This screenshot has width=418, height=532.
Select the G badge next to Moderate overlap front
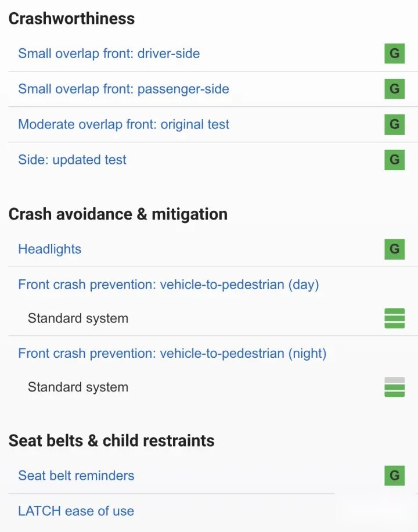(394, 124)
